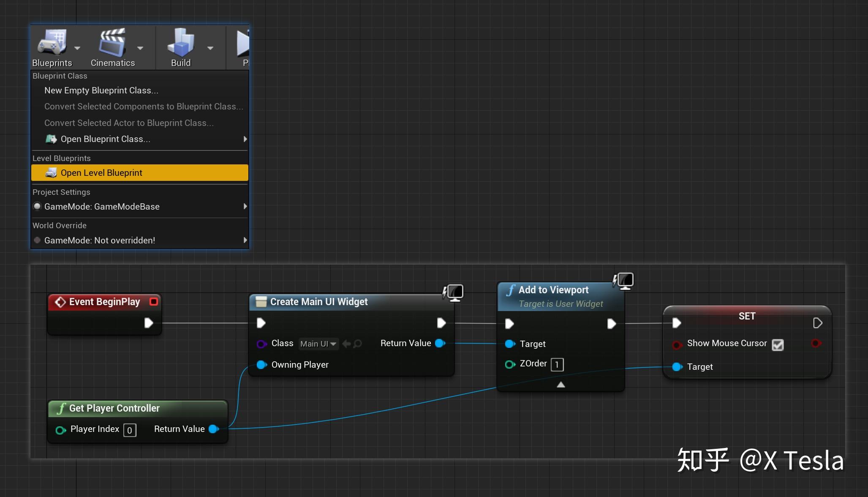The height and width of the screenshot is (497, 868).
Task: Select Open Level Blueprint menu item
Action: click(x=101, y=172)
